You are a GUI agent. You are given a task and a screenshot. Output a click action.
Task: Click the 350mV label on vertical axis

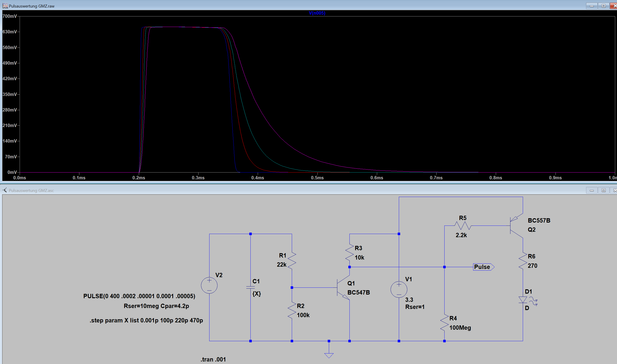coord(10,94)
